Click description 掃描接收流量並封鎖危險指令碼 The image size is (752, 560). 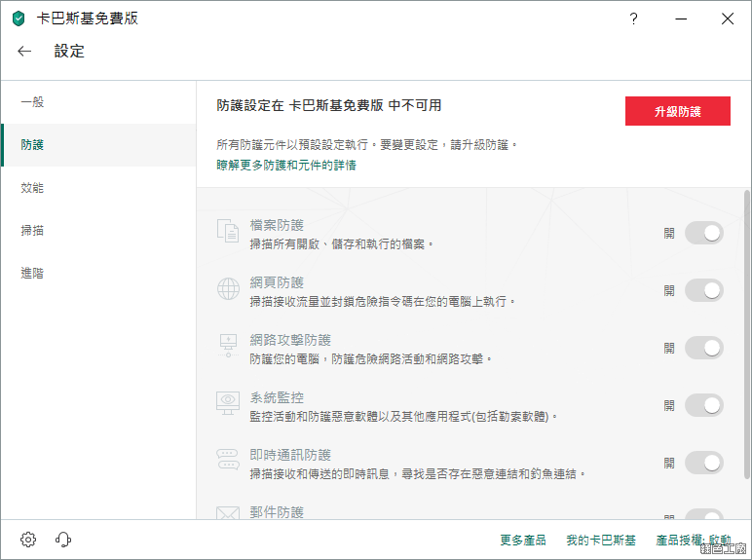click(382, 302)
